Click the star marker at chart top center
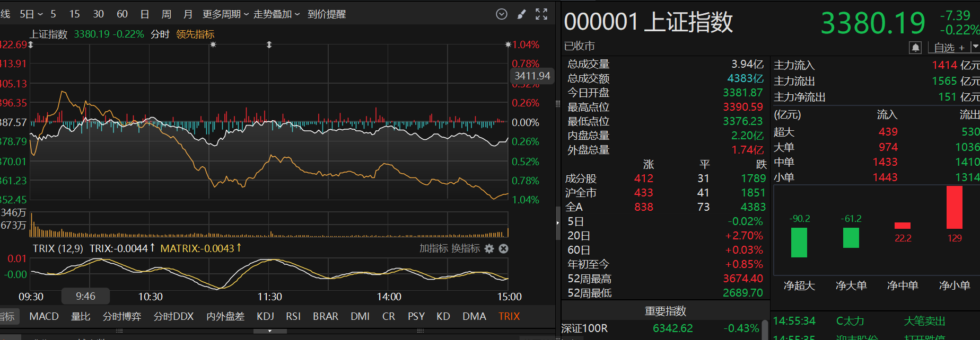Image resolution: width=980 pixels, height=340 pixels. 213,45
